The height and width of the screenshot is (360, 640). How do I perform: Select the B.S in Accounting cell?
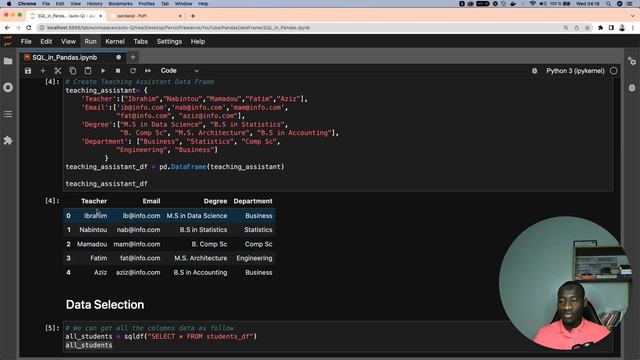click(200, 272)
